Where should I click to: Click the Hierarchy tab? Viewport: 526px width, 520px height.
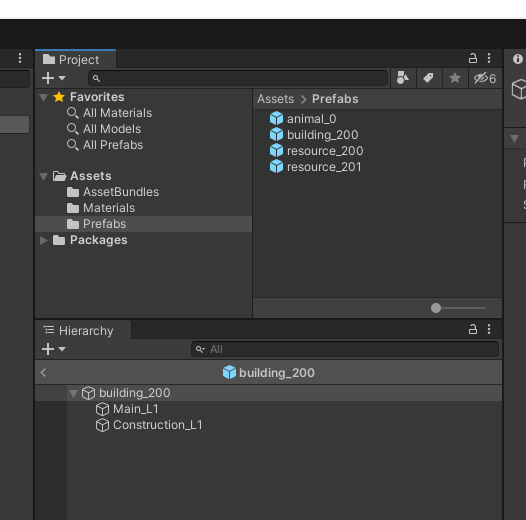pos(83,331)
